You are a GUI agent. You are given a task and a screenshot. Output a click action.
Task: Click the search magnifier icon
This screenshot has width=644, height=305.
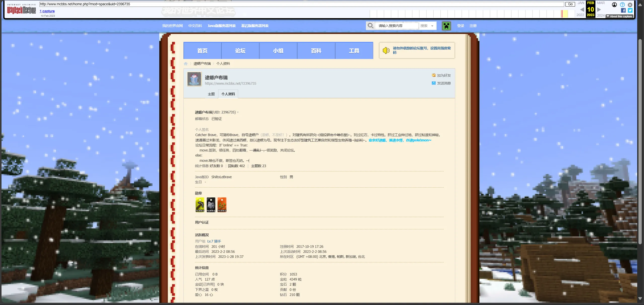(x=370, y=26)
